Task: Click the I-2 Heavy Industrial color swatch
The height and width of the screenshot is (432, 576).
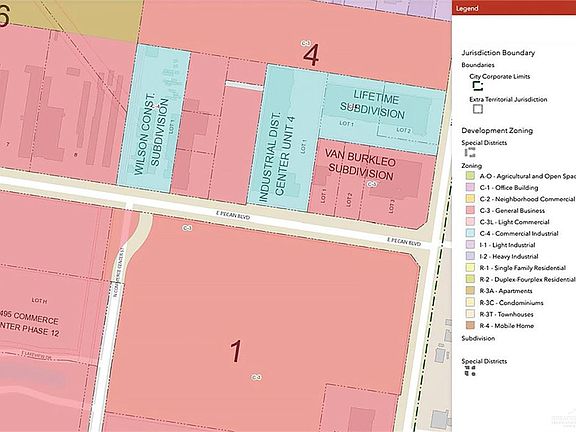Action: click(x=470, y=256)
